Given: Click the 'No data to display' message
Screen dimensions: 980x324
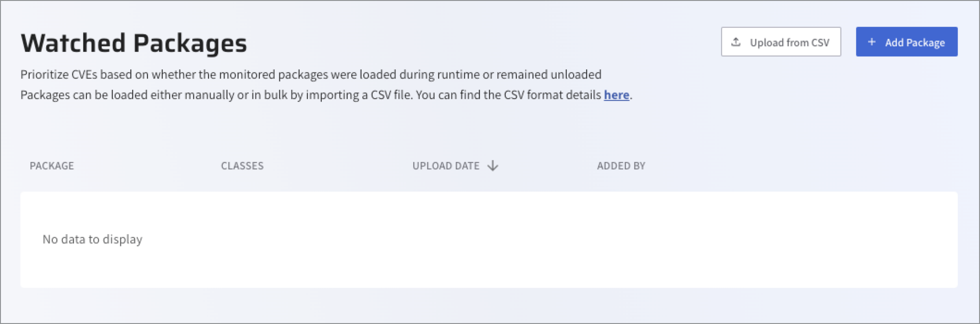Looking at the screenshot, I should 92,239.
